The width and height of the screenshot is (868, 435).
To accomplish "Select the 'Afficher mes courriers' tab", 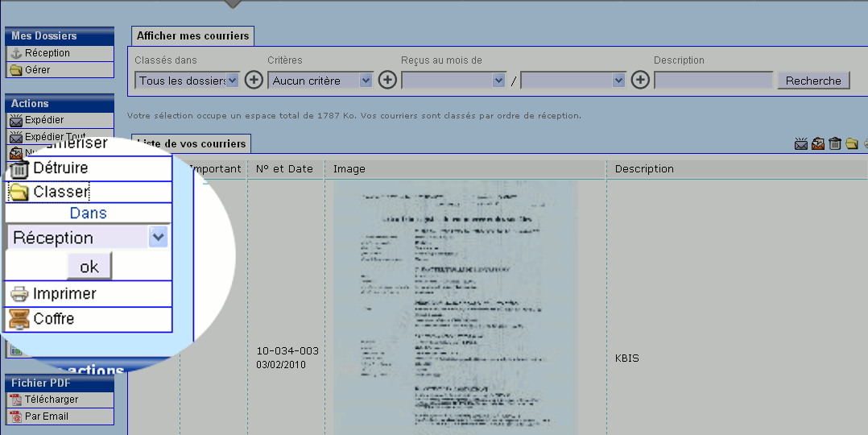I will pyautogui.click(x=193, y=36).
